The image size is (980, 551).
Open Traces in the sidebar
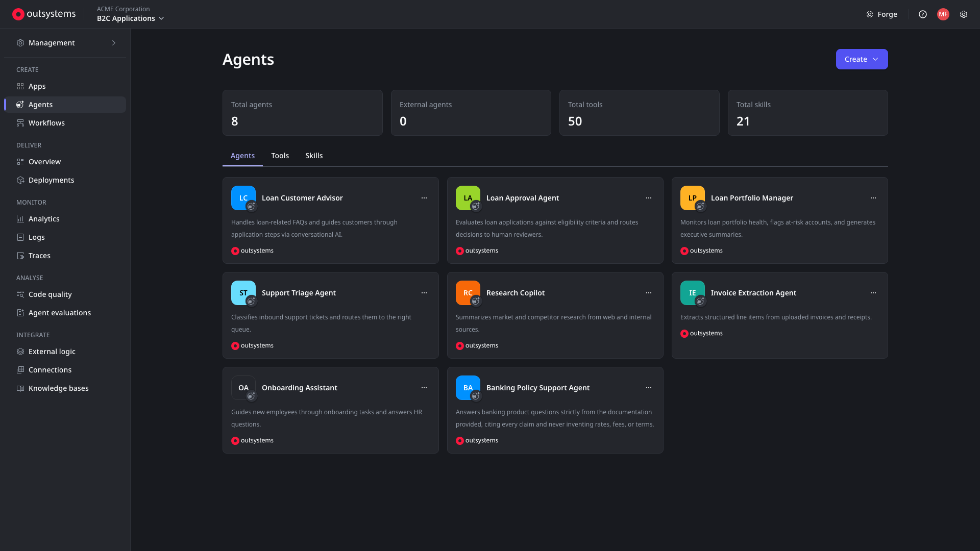pyautogui.click(x=65, y=256)
